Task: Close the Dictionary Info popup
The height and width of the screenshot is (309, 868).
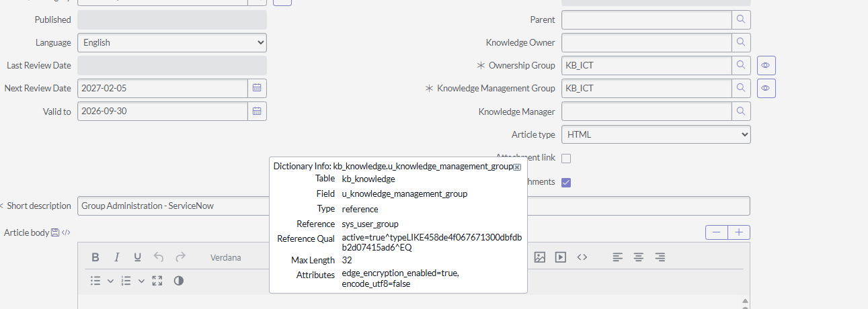Action: [517, 167]
